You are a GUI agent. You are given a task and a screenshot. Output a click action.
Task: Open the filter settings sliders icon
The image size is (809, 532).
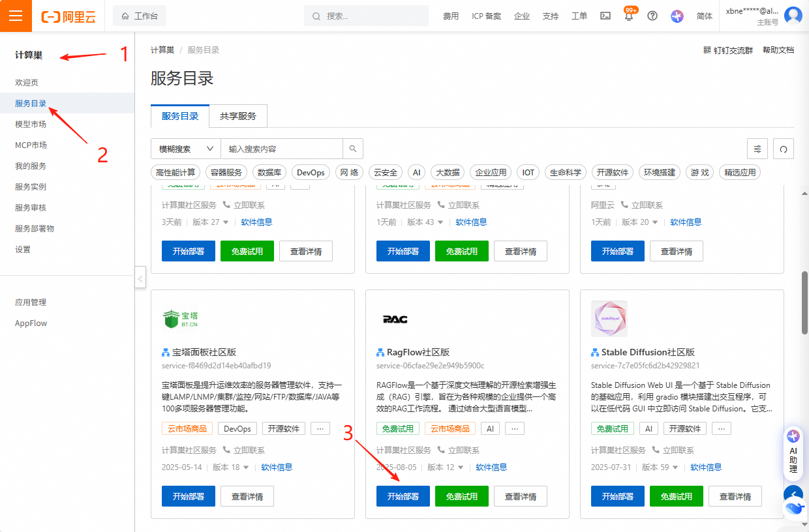pyautogui.click(x=757, y=149)
